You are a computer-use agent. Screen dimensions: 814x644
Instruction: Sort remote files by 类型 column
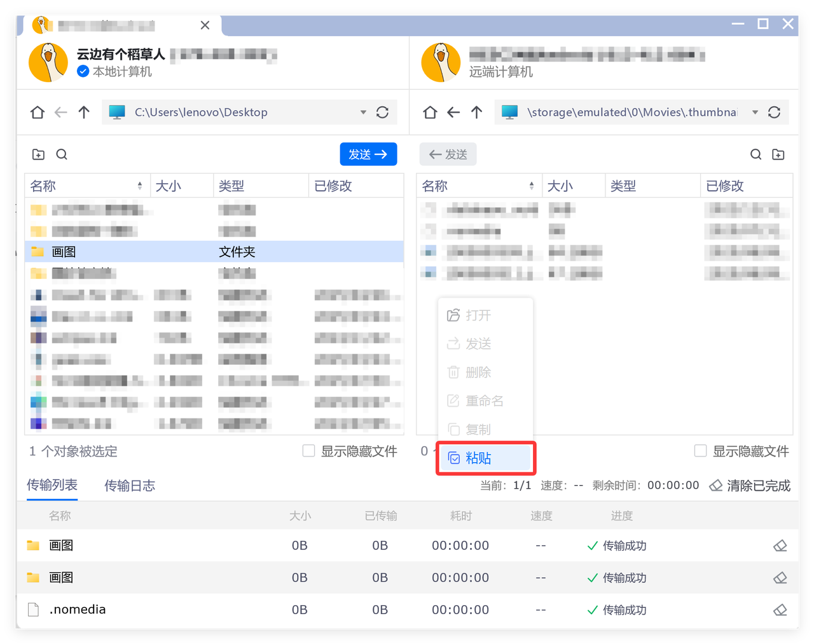point(652,186)
